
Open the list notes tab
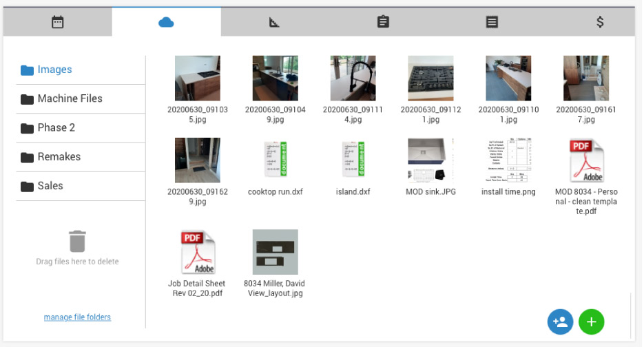(492, 22)
